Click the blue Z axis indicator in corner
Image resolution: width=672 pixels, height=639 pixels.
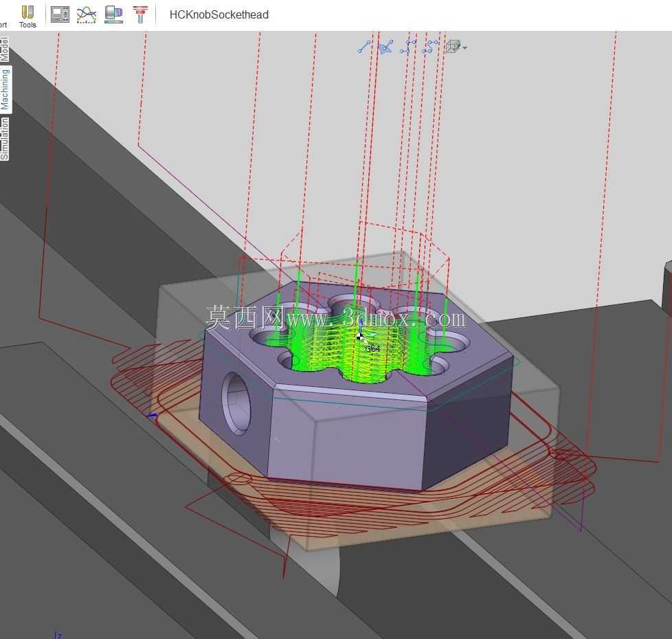[x=58, y=635]
